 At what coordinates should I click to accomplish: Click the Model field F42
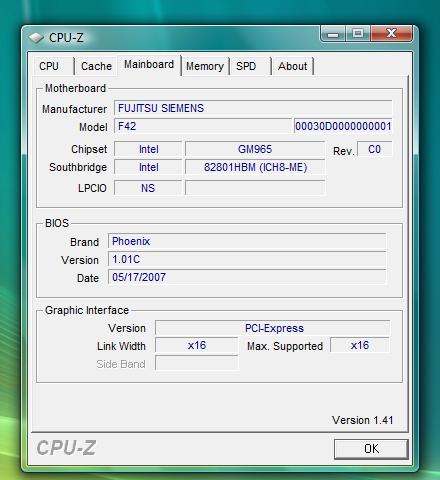(x=203, y=126)
